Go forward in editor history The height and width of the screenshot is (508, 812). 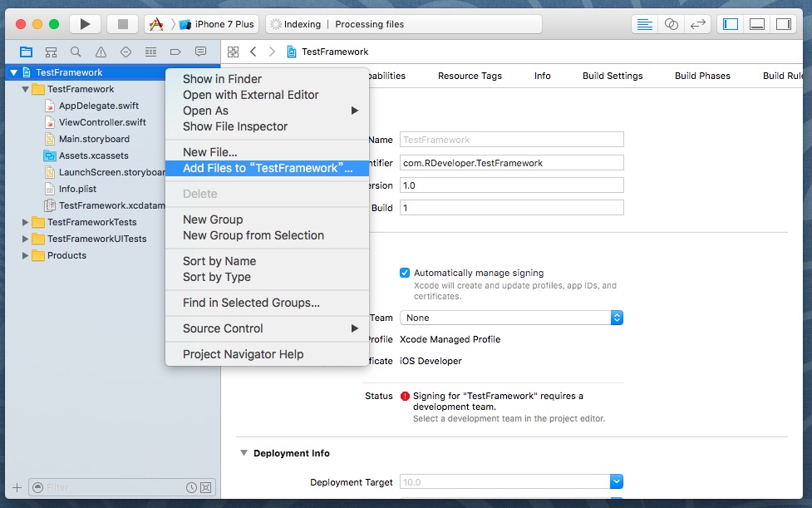(272, 52)
